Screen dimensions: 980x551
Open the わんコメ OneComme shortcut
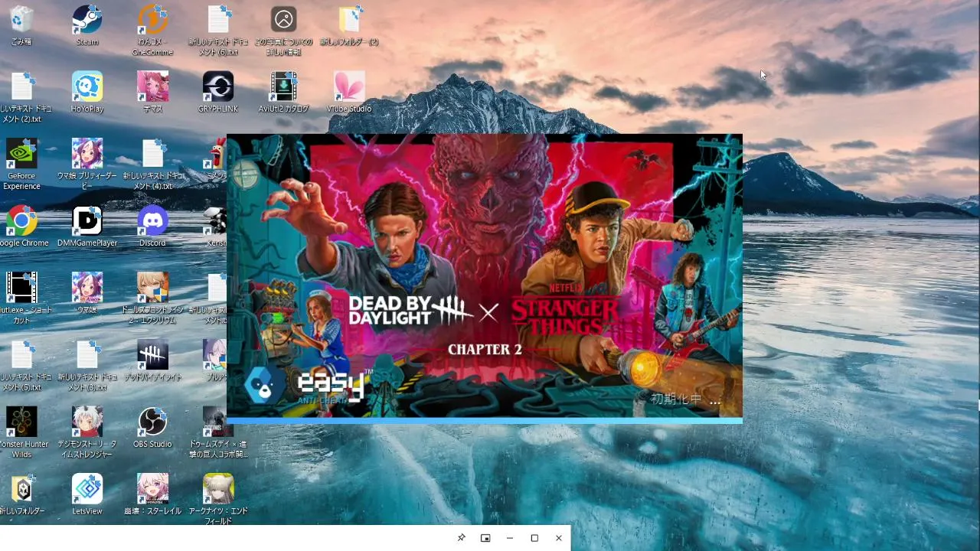point(152,31)
